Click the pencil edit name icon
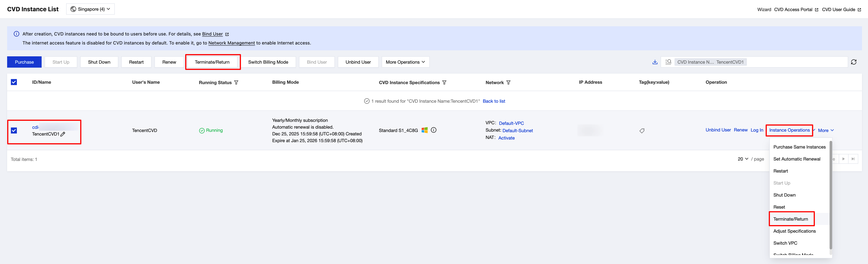The width and height of the screenshot is (868, 264). point(63,134)
